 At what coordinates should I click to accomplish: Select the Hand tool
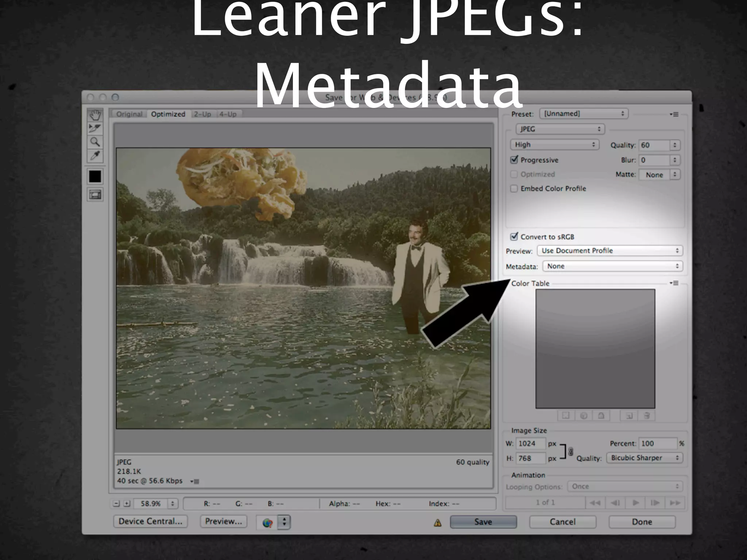coord(95,115)
